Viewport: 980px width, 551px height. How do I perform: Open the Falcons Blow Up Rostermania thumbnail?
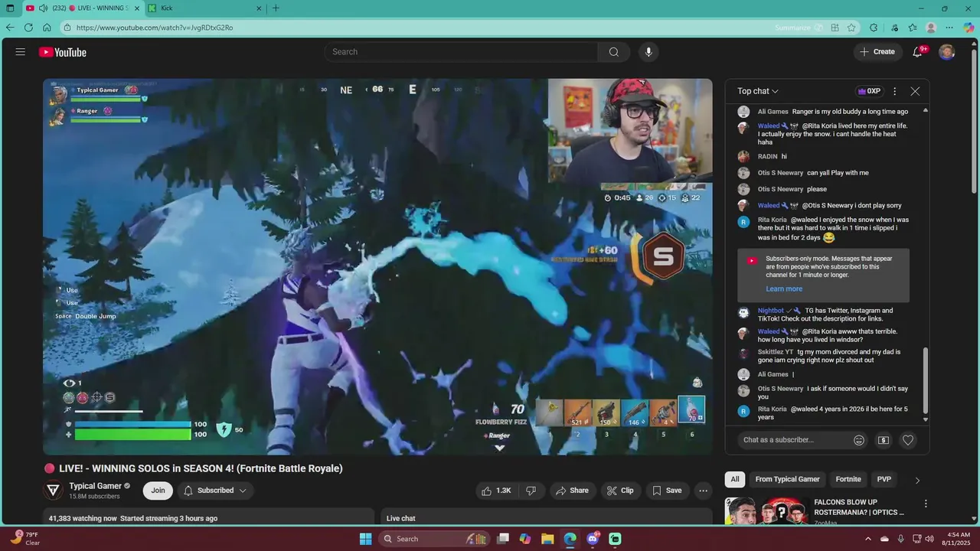coord(766,511)
